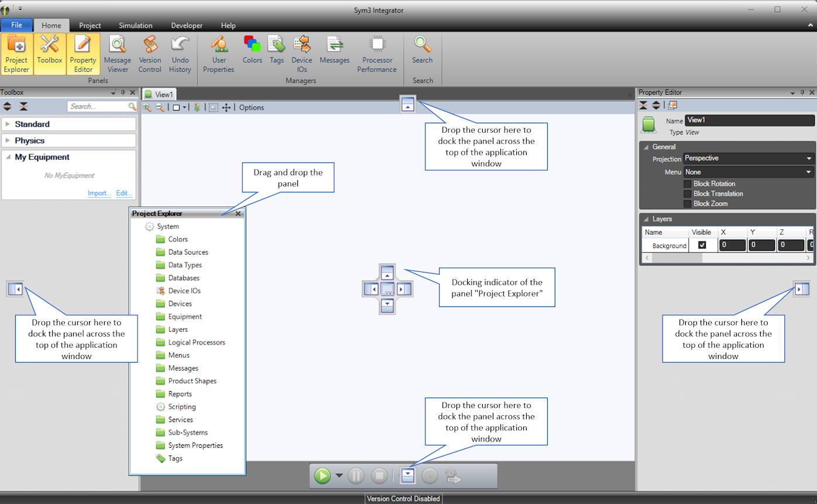
Task: Open the Undo History panel
Action: click(x=180, y=54)
